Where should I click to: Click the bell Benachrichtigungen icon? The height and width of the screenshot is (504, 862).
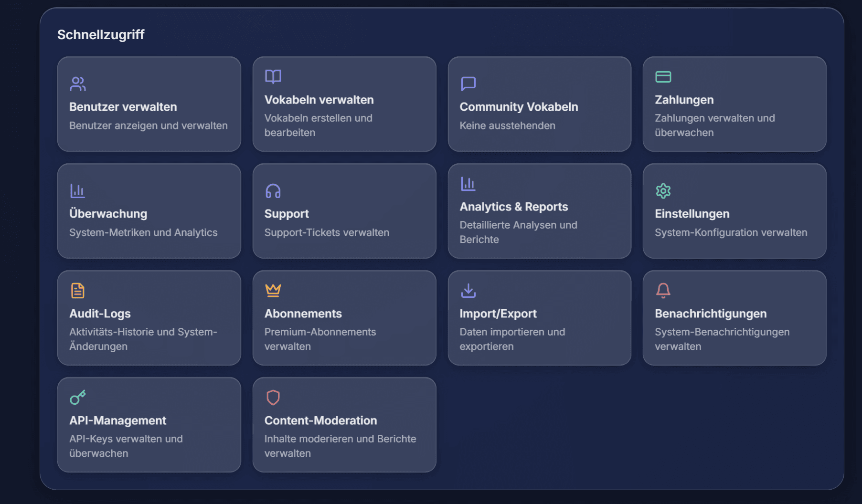663,290
